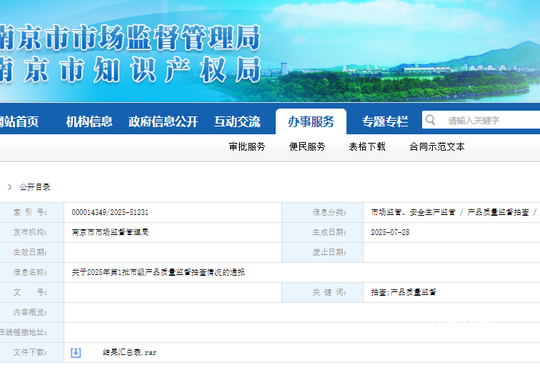The height and width of the screenshot is (370, 540).
Task: Click the 发布机构 field label
Action: pyautogui.click(x=30, y=232)
